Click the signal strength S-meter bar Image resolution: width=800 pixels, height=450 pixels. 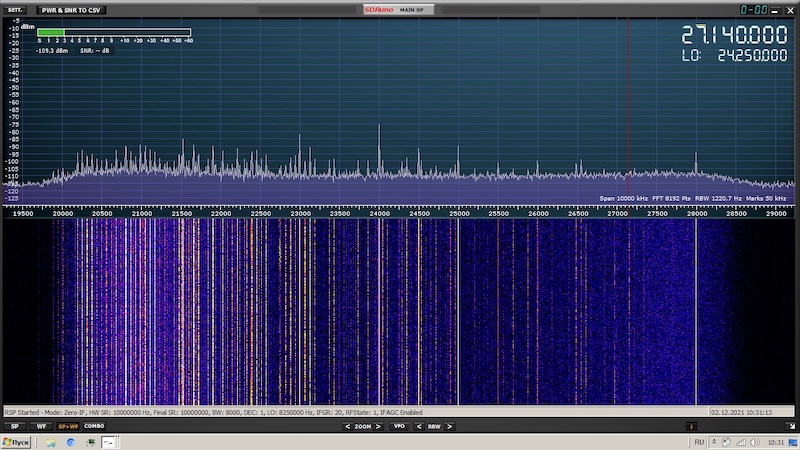tap(113, 32)
